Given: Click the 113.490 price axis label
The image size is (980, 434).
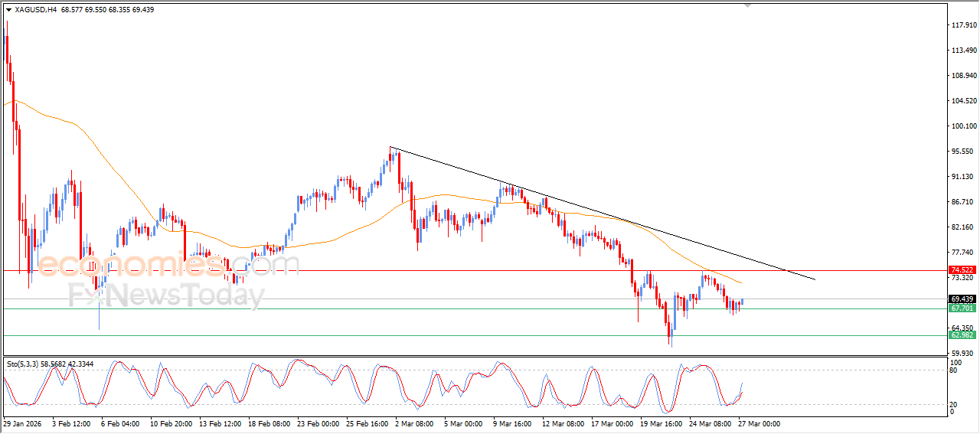Looking at the screenshot, I should [x=963, y=51].
